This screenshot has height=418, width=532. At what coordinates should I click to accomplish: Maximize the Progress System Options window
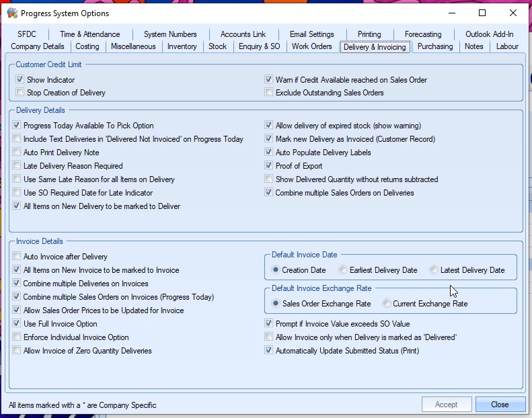click(482, 13)
